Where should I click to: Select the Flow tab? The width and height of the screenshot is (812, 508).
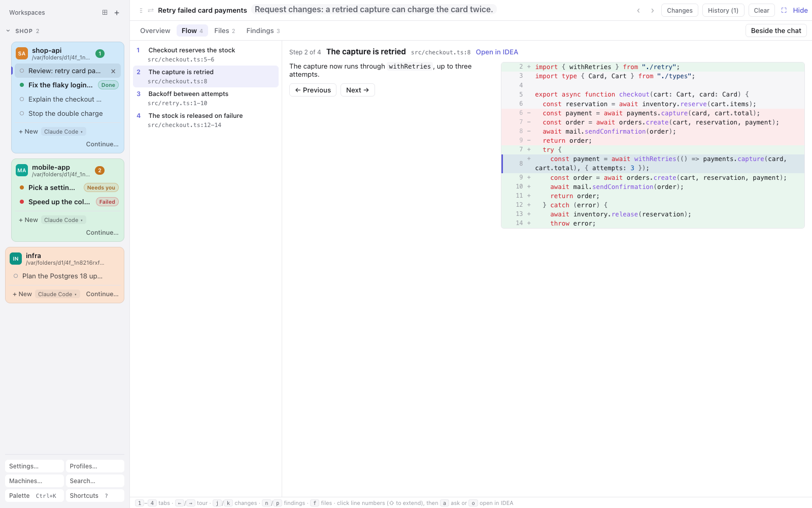[x=192, y=30]
